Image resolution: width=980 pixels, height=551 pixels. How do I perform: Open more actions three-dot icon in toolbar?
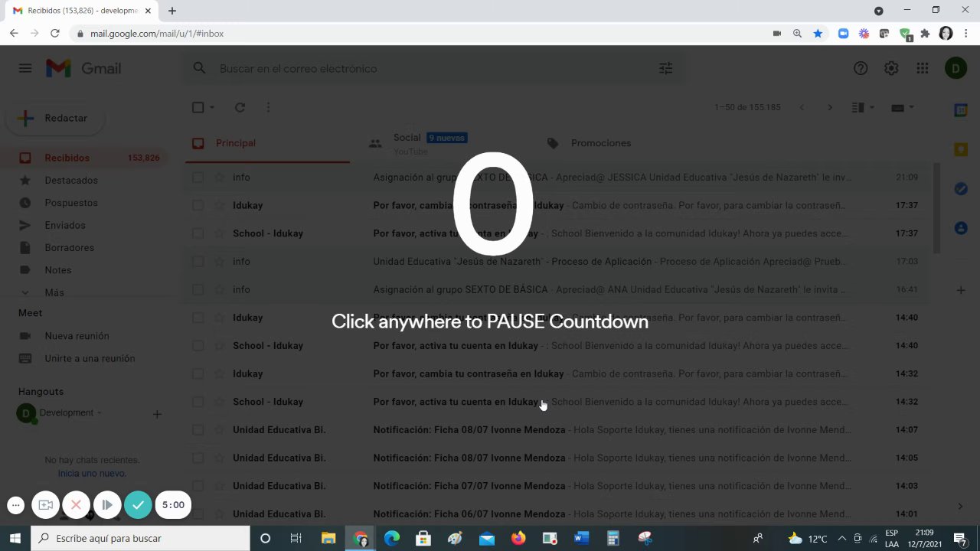tap(268, 108)
